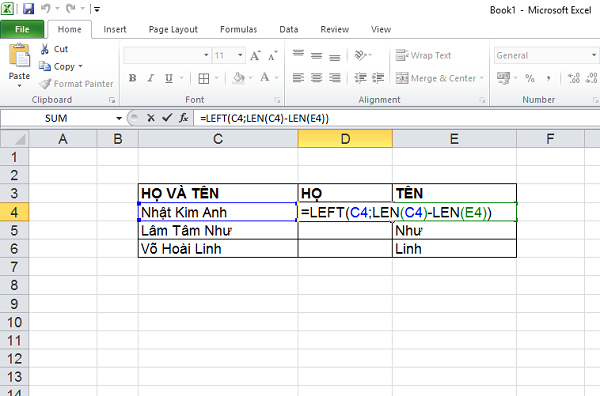600x396 pixels.
Task: Click cell containing Lâm Tâm Như
Action: coord(218,231)
